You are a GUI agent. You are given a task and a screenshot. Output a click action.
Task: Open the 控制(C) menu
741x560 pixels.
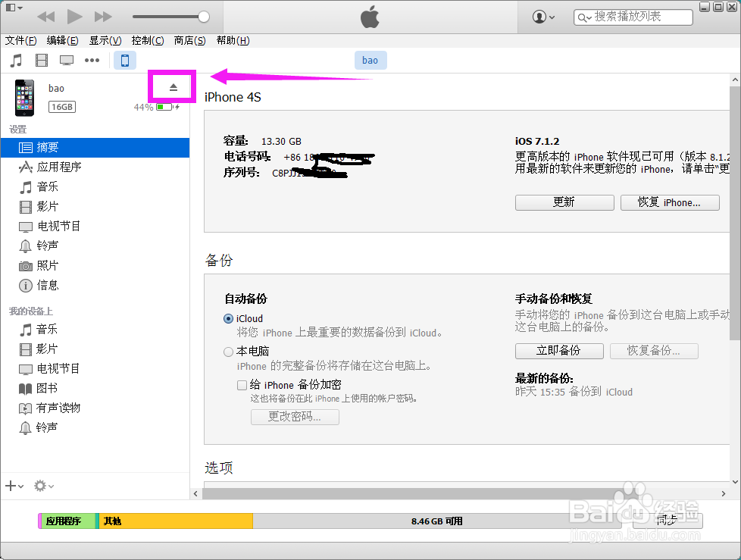pos(148,41)
